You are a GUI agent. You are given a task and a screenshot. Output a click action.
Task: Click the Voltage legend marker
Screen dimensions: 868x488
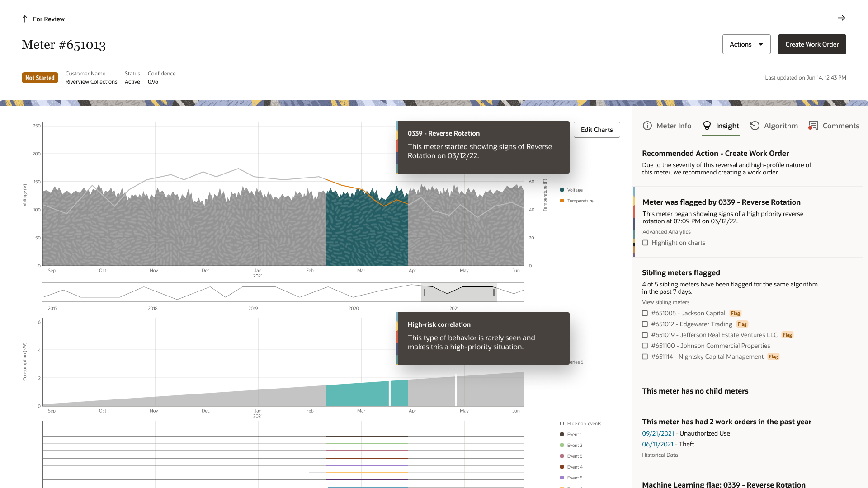click(562, 190)
